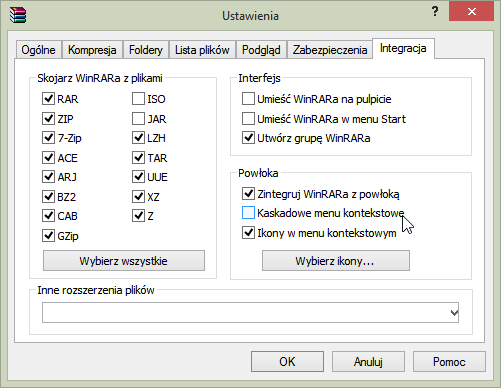Toggle the Z file checkbox

138,216
